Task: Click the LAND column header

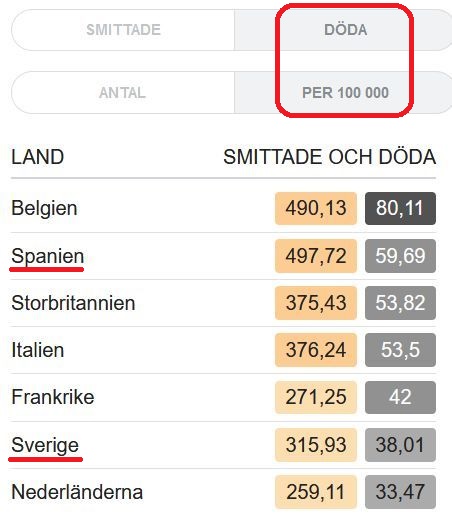Action: (37, 157)
